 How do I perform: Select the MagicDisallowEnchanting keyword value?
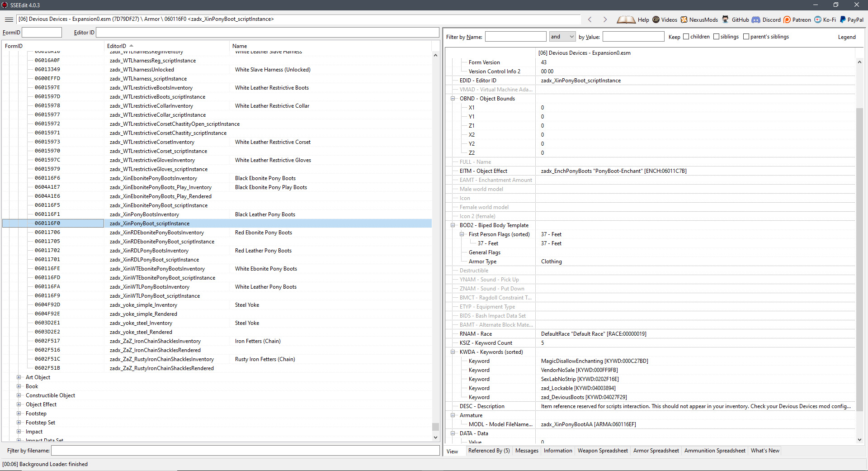(x=594, y=361)
